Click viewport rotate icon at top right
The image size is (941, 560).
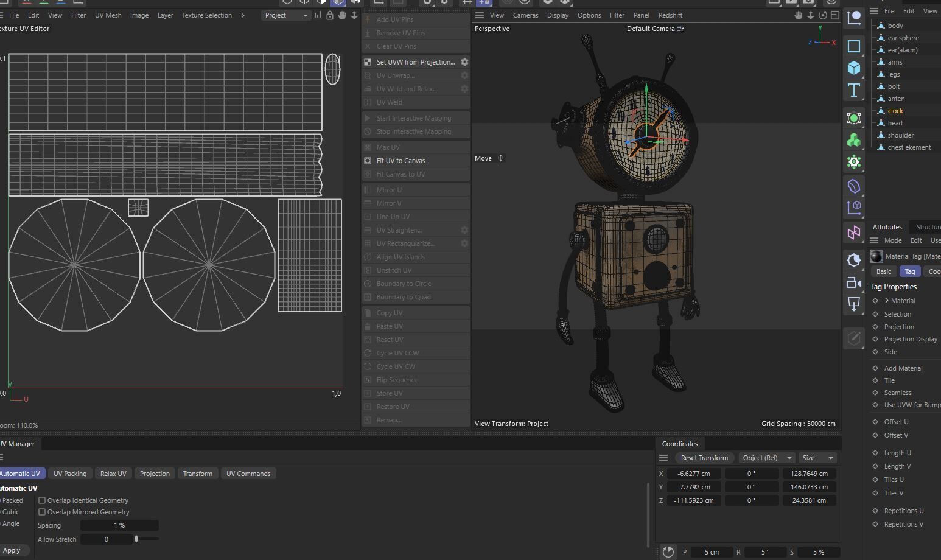tap(823, 15)
